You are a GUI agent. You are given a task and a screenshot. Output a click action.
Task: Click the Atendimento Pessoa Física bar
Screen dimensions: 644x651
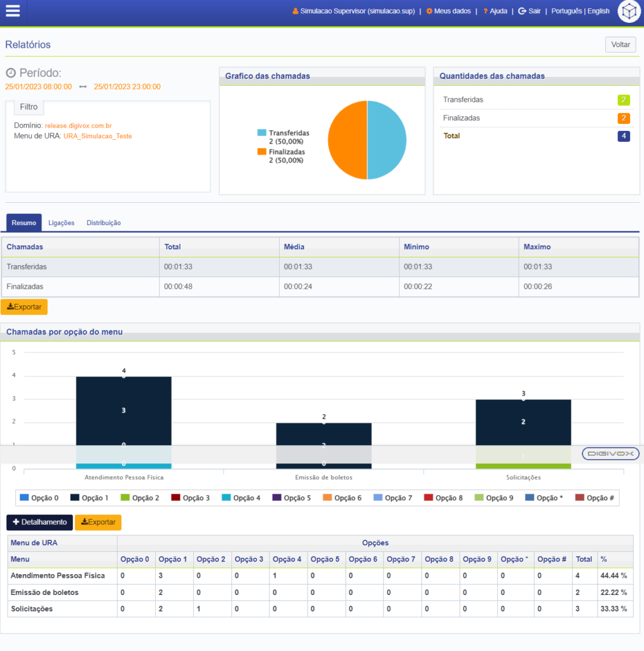[123, 413]
